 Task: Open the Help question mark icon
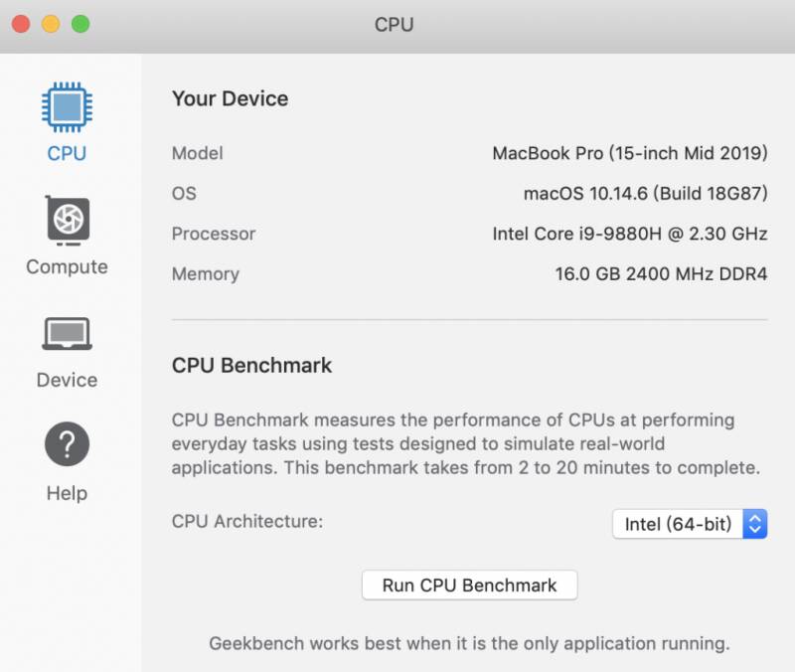click(x=67, y=443)
